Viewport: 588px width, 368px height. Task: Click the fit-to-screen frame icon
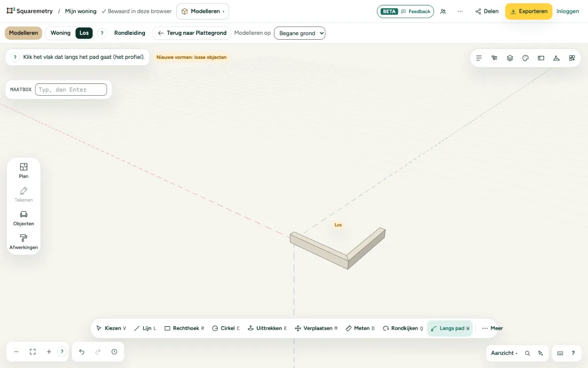33,352
